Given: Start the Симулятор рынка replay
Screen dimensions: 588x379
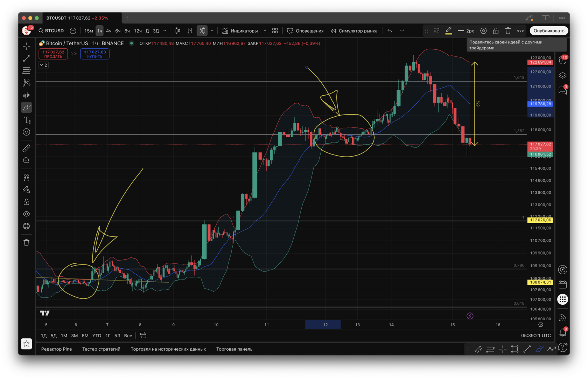Looking at the screenshot, I should 354,31.
